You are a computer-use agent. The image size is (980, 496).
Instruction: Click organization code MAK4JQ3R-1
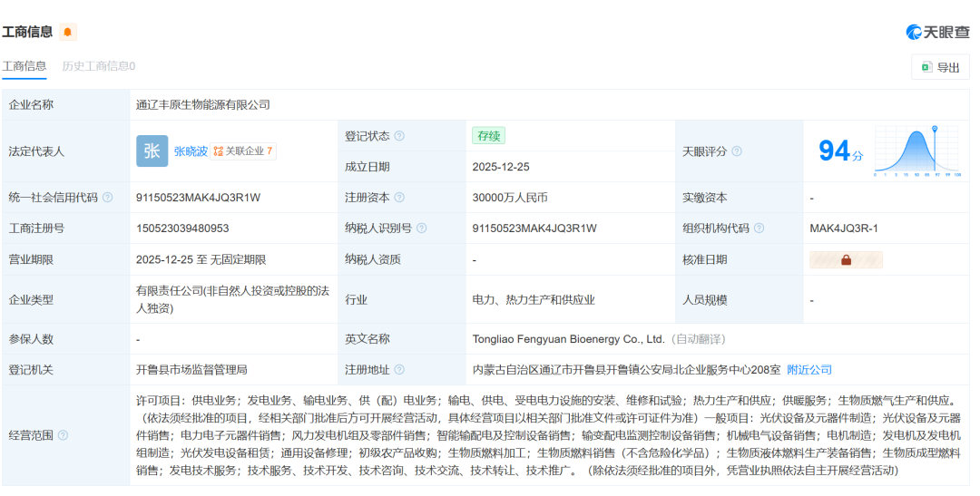tap(844, 228)
